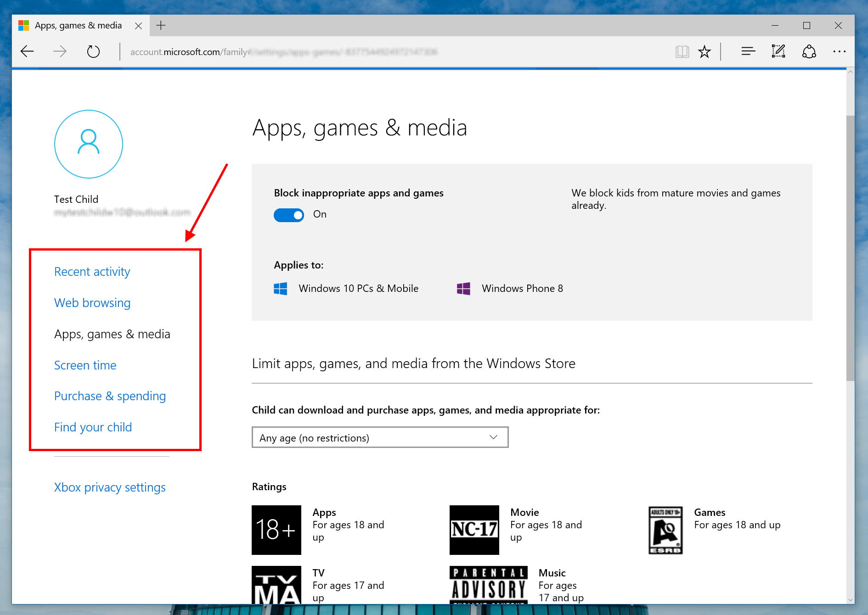Open Purchase & spending page
This screenshot has width=868, height=615.
point(110,396)
